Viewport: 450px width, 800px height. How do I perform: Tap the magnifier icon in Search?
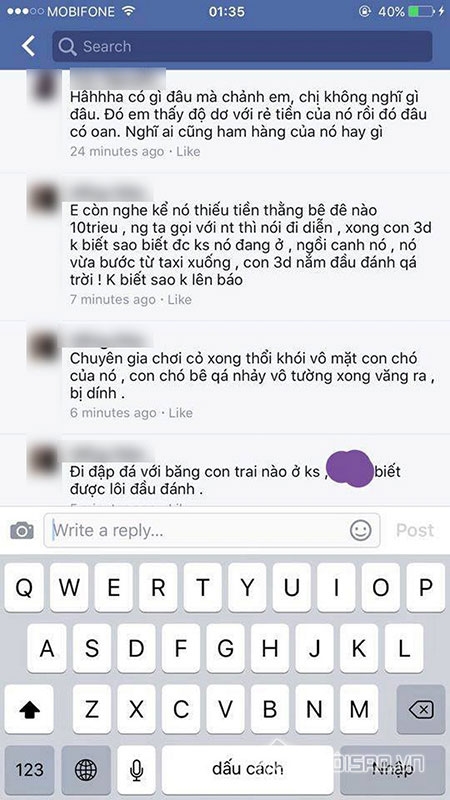pyautogui.click(x=67, y=46)
